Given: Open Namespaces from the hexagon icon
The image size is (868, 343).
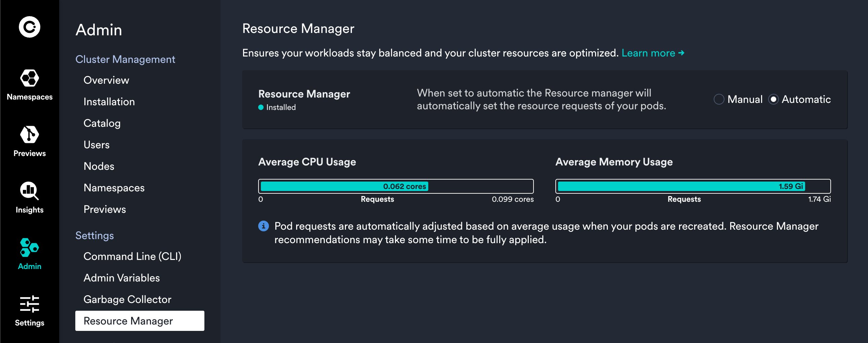Looking at the screenshot, I should (29, 78).
